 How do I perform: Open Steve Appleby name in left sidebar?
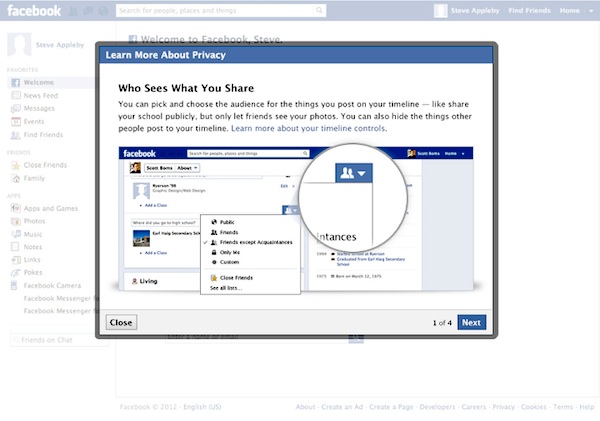(60, 45)
